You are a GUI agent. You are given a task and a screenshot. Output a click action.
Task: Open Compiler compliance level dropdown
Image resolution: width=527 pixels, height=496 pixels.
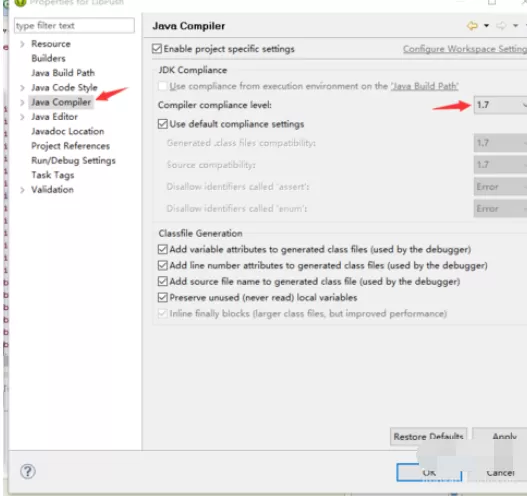[x=500, y=105]
